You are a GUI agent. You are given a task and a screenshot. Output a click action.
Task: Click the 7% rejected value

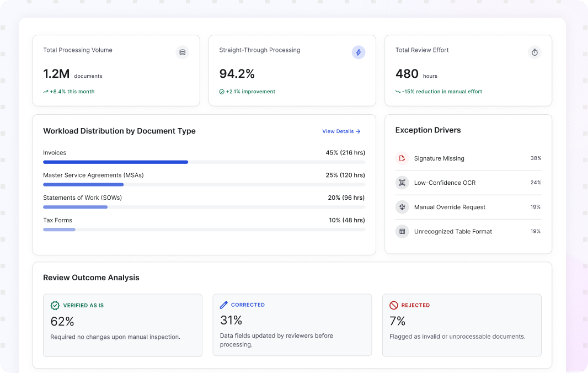398,321
